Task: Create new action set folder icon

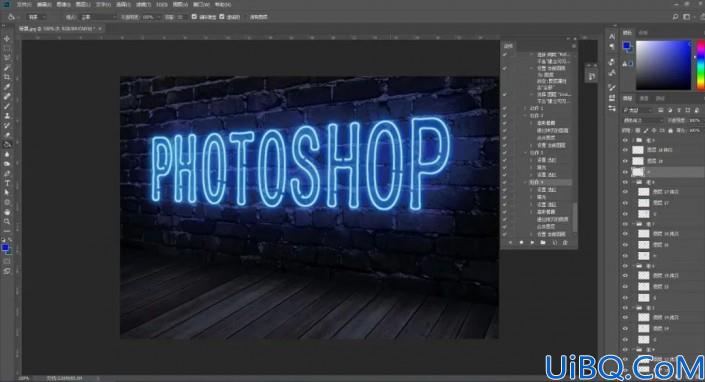Action: [x=543, y=243]
